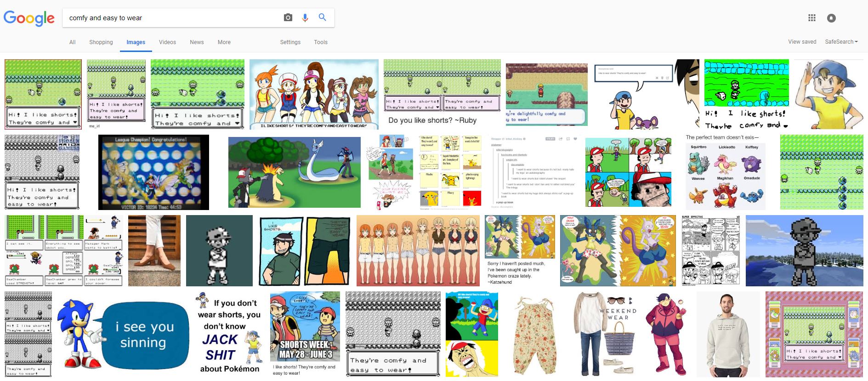868x381 pixels.
Task: Open the four-panel red cap trainer comic
Action: point(629,172)
